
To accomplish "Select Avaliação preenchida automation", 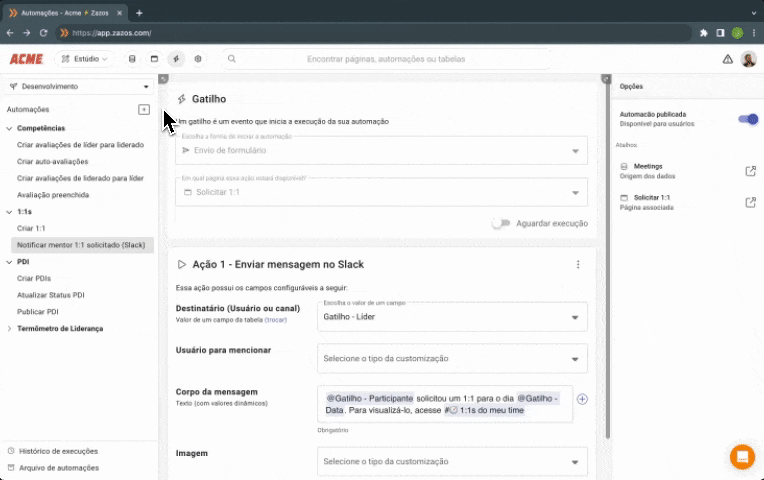I will tap(53, 195).
